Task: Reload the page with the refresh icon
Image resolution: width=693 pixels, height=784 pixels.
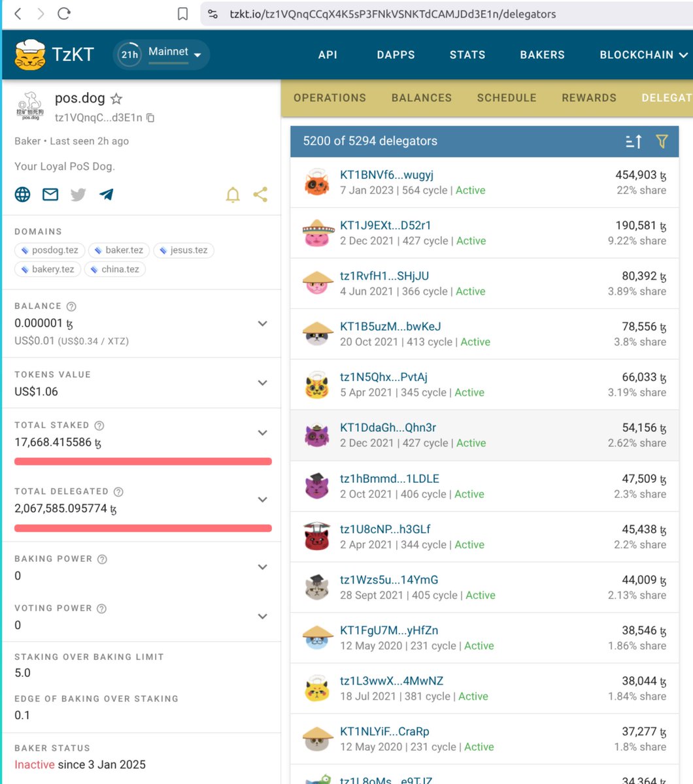Action: [x=64, y=14]
